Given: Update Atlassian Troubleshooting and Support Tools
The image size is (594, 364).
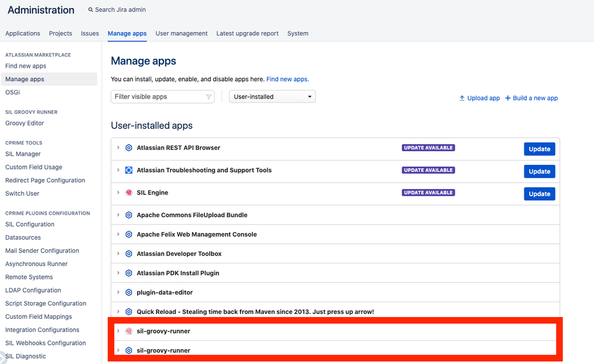Looking at the screenshot, I should point(539,171).
